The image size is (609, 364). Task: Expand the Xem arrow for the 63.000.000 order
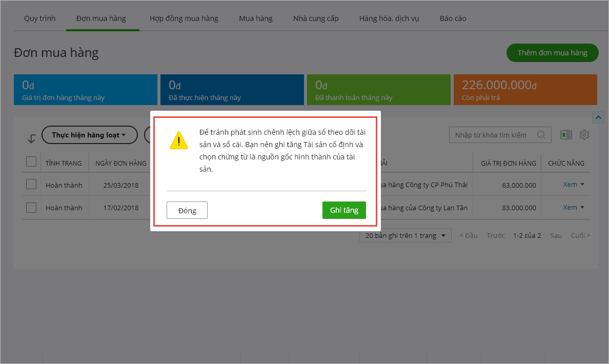click(x=582, y=185)
